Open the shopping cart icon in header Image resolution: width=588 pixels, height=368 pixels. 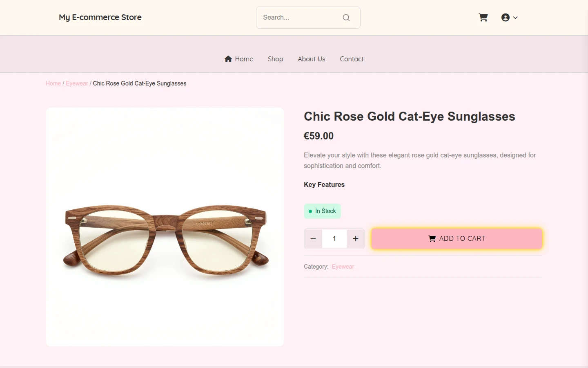483,18
